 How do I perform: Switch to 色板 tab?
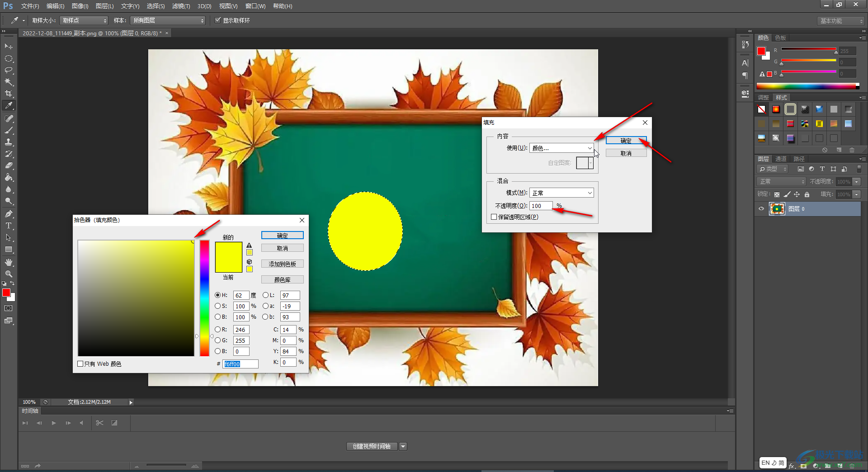point(780,38)
